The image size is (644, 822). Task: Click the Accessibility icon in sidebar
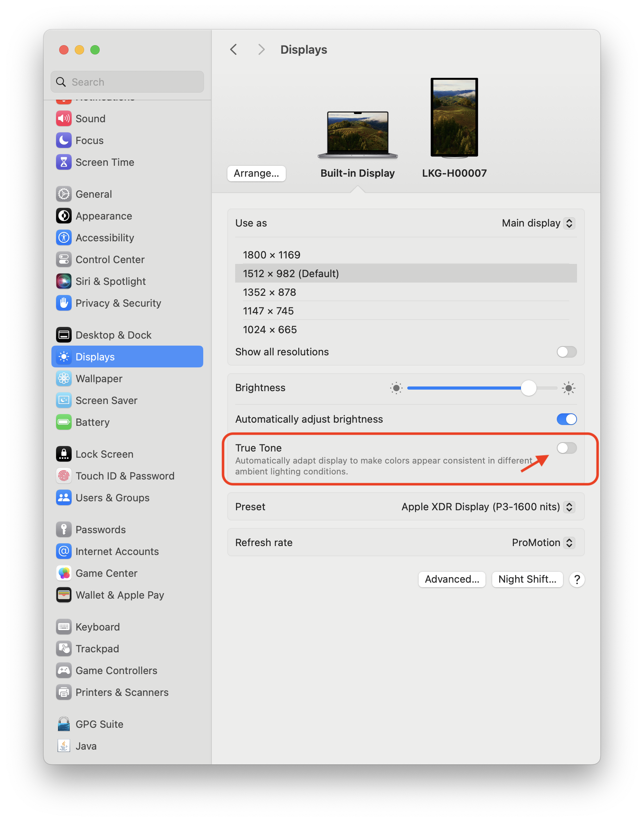(x=64, y=238)
